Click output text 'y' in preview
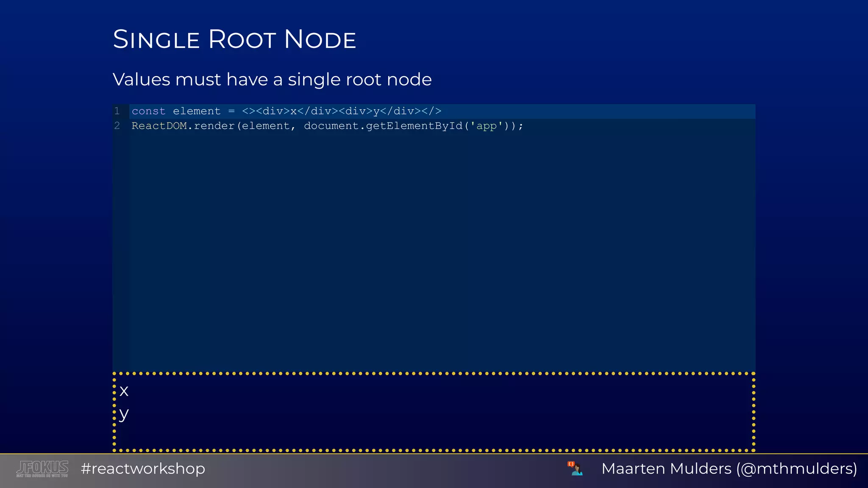The image size is (868, 488). click(124, 414)
